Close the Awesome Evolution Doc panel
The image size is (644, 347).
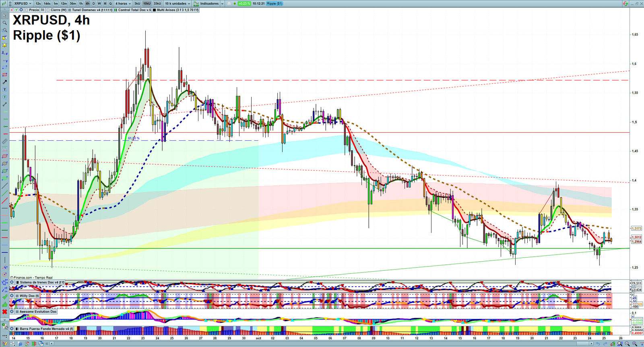tap(12, 312)
